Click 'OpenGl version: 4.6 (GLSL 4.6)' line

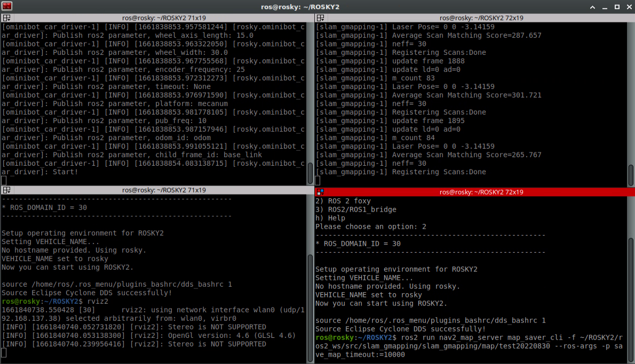click(x=149, y=336)
